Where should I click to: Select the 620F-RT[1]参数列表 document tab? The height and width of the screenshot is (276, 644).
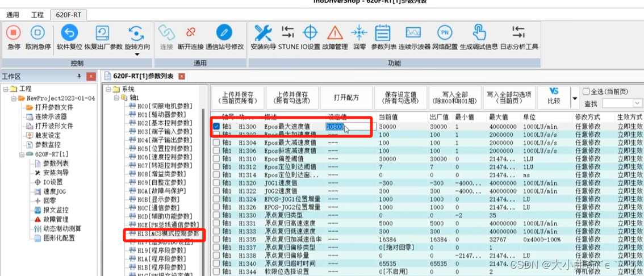coord(143,77)
